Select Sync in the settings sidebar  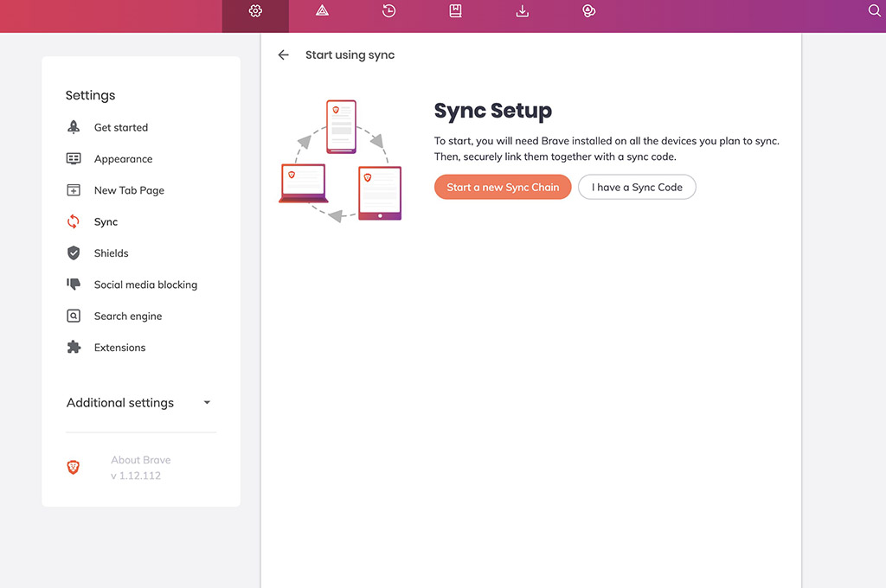[106, 222]
